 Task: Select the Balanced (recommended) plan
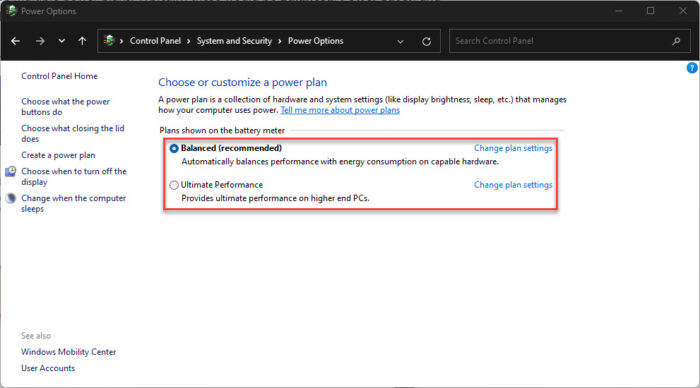pyautogui.click(x=174, y=149)
